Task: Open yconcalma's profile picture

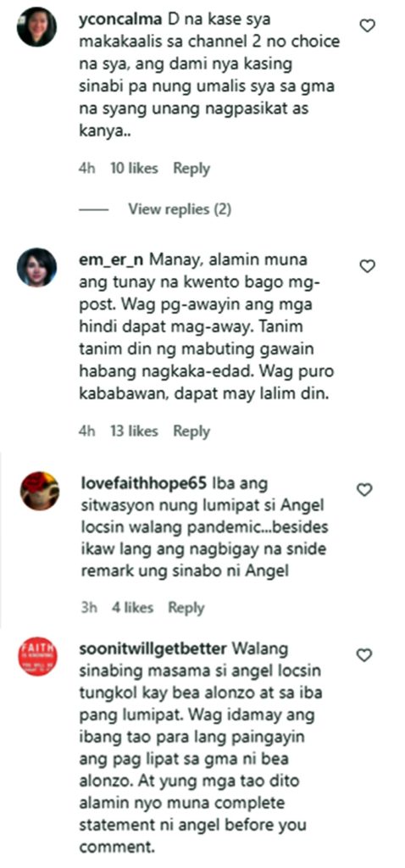Action: click(36, 26)
